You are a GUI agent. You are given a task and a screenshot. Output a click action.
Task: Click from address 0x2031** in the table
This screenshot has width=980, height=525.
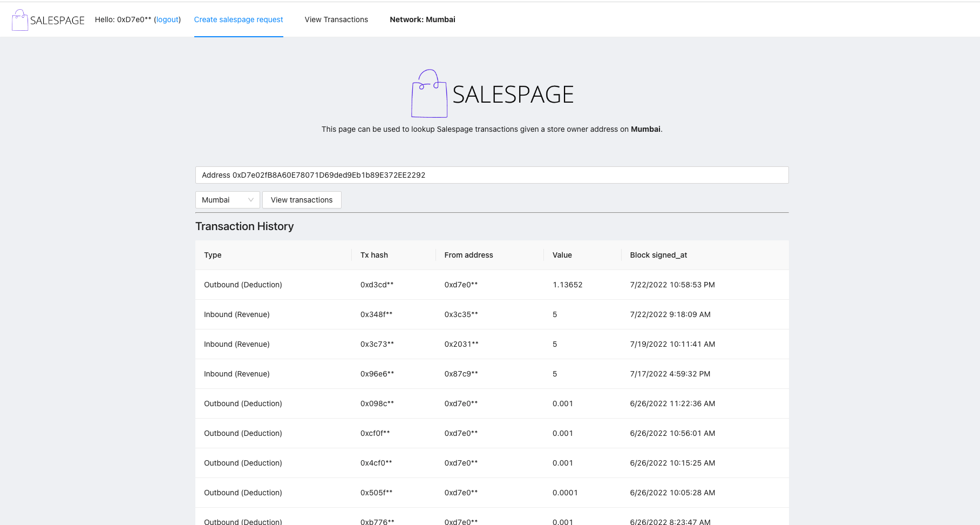pyautogui.click(x=461, y=344)
